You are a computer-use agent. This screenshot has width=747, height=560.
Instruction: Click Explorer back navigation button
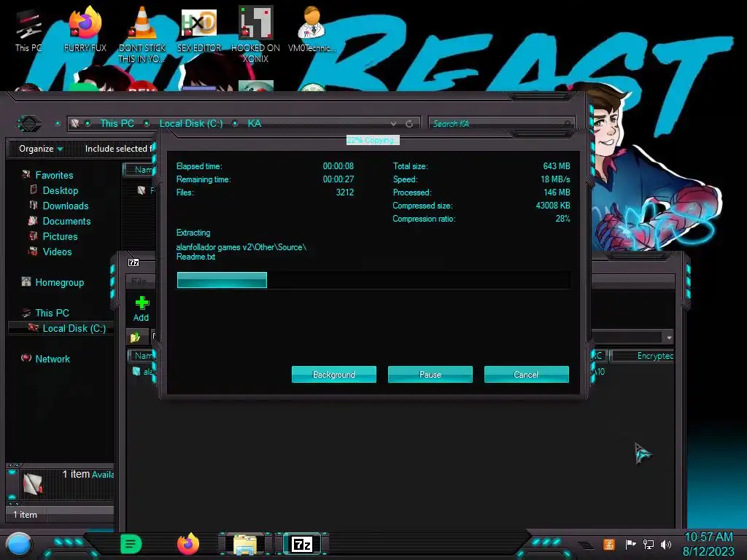tap(29, 124)
